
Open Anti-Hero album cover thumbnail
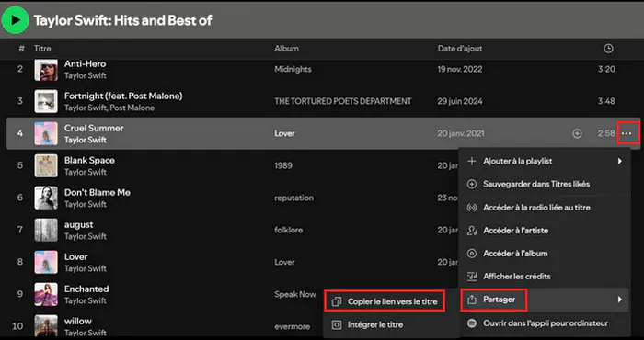point(46,70)
